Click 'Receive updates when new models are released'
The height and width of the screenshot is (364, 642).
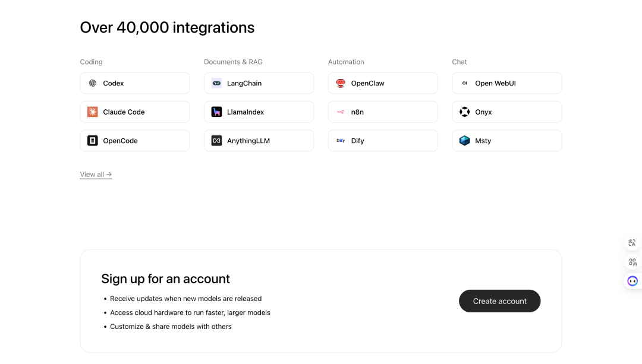(x=186, y=299)
